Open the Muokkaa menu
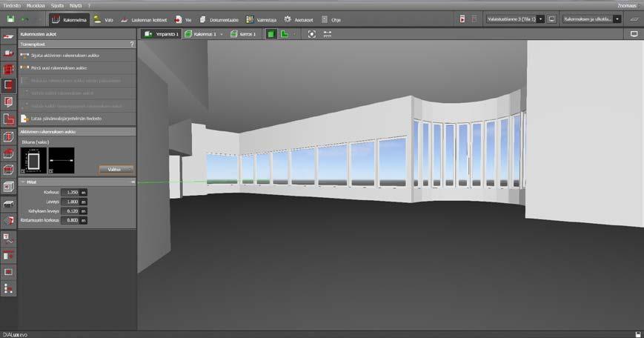The height and width of the screenshot is (338, 644). [36, 6]
